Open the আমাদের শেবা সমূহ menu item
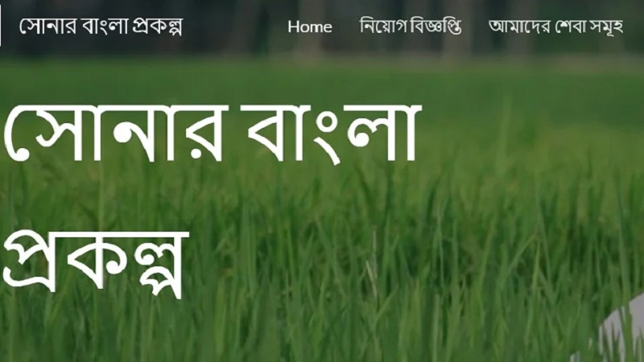The height and width of the screenshot is (362, 644). pos(555,27)
